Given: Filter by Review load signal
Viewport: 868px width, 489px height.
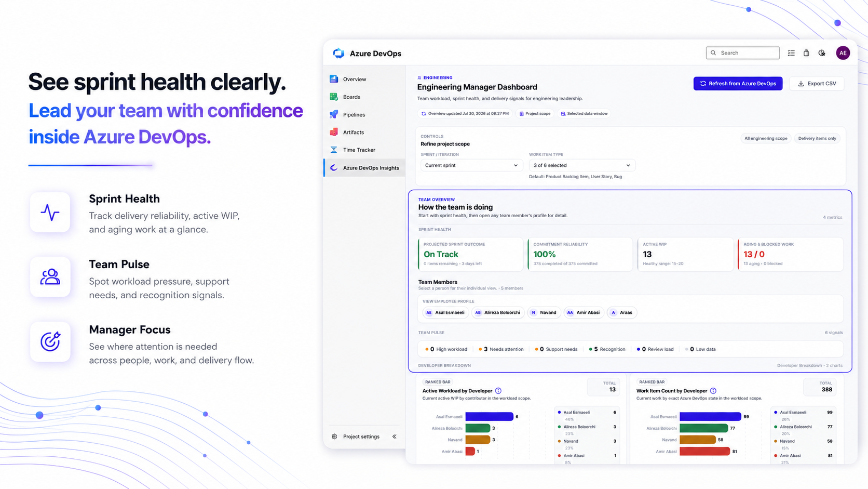Looking at the screenshot, I should coord(655,349).
